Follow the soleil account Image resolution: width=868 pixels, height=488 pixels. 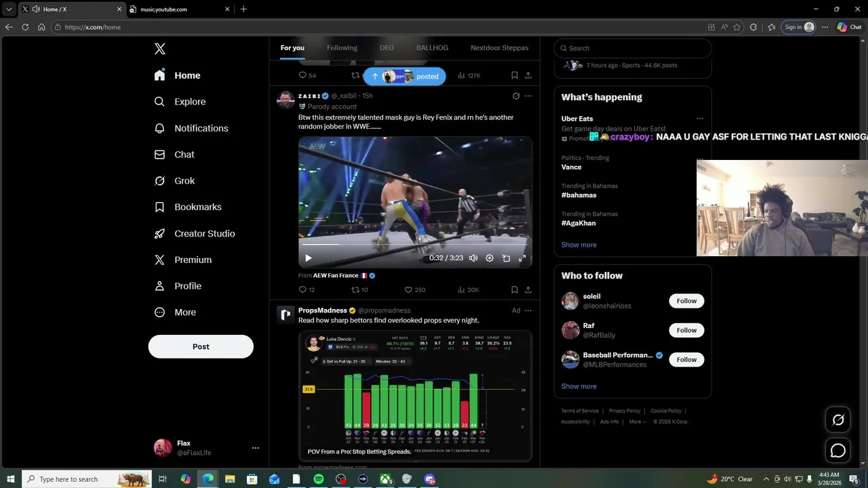tap(686, 301)
